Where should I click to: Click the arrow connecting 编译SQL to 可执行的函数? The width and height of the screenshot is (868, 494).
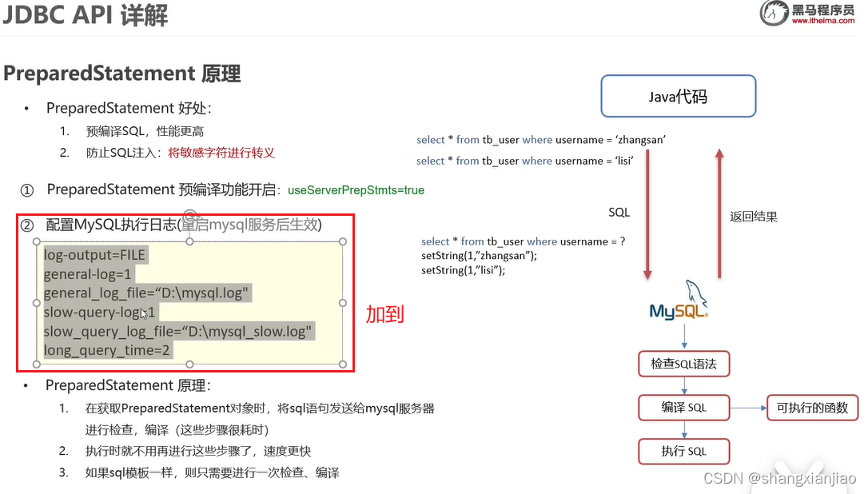click(x=747, y=408)
